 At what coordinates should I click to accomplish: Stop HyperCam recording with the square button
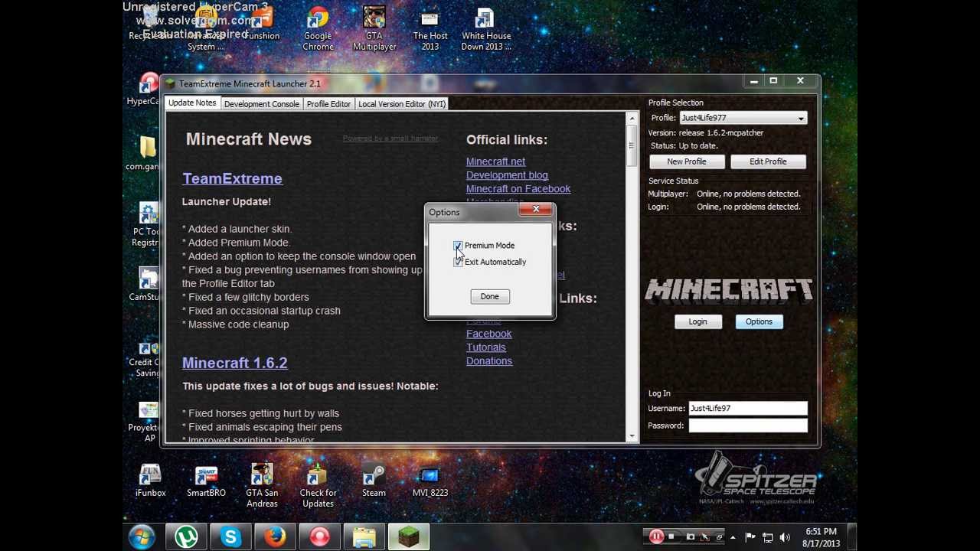pos(671,536)
